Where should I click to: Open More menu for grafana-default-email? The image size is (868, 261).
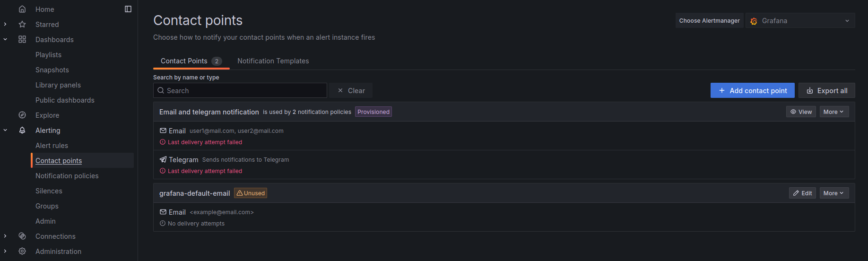834,193
